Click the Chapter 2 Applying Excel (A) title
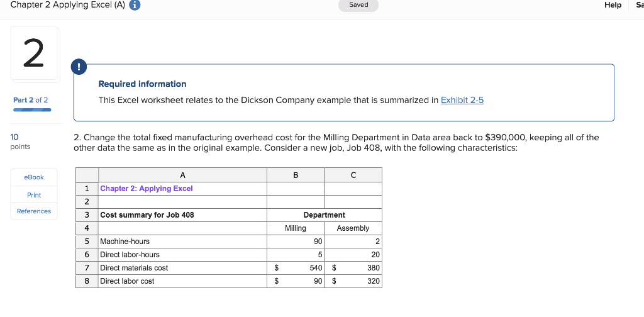Image resolution: width=644 pixels, height=317 pixels. (x=68, y=5)
